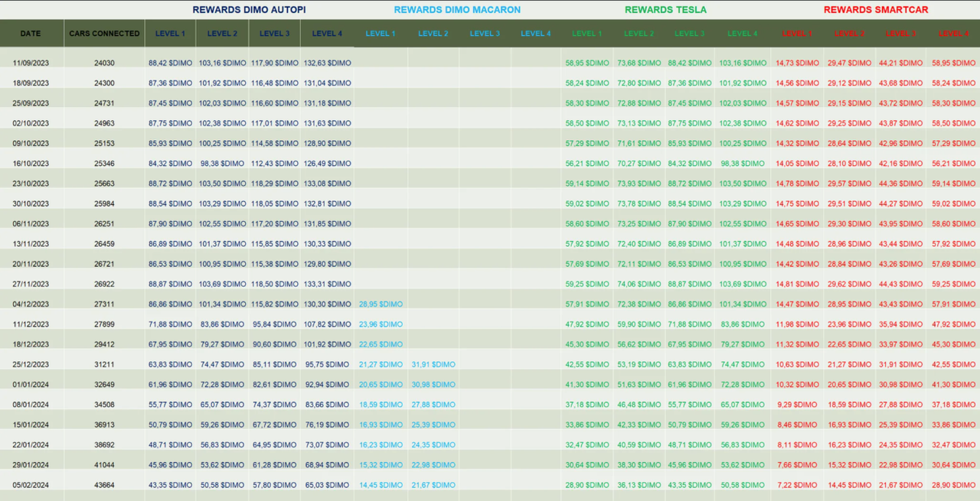Select Macaron Level 2 cell for 15/01/2024
This screenshot has width=980, height=501.
point(433,425)
